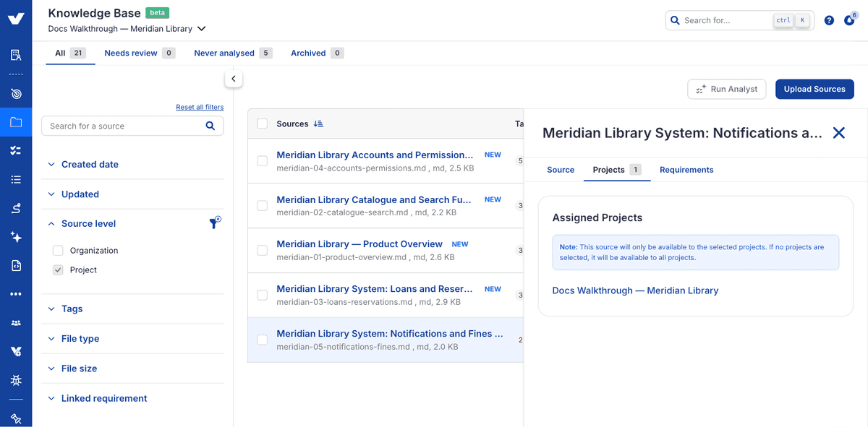
Task: Check the box for Meridian Library — Product Overview
Action: tap(262, 251)
